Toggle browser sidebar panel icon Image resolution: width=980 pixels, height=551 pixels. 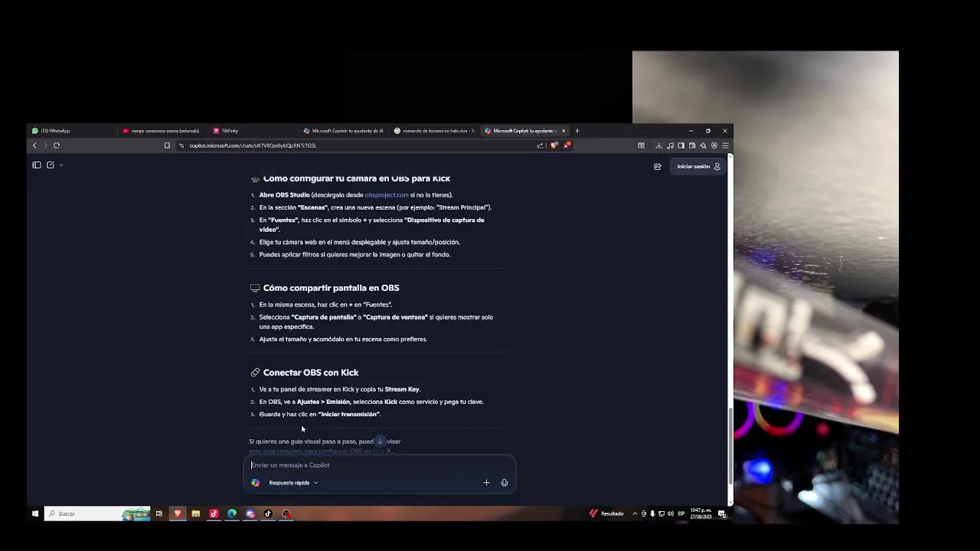(681, 145)
